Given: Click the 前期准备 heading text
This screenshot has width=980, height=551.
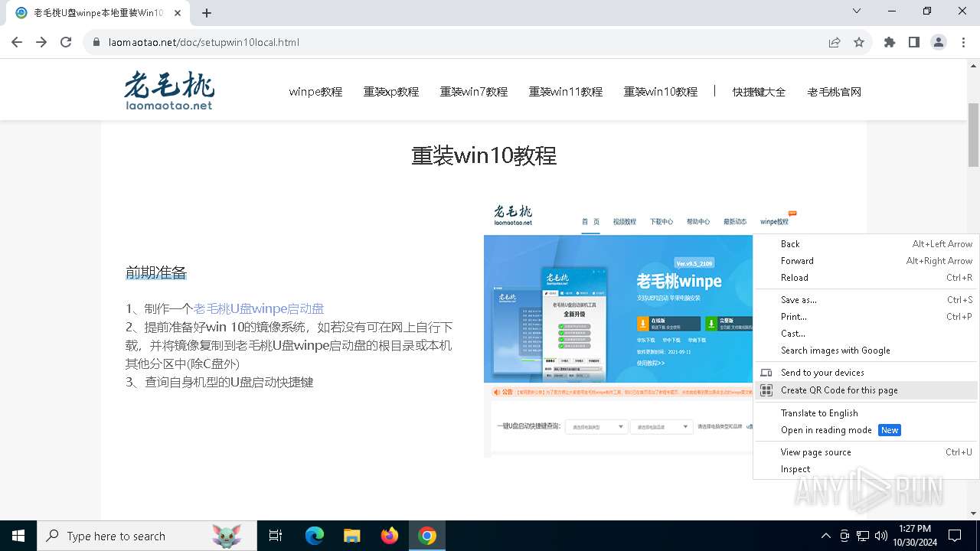Looking at the screenshot, I should coord(156,273).
